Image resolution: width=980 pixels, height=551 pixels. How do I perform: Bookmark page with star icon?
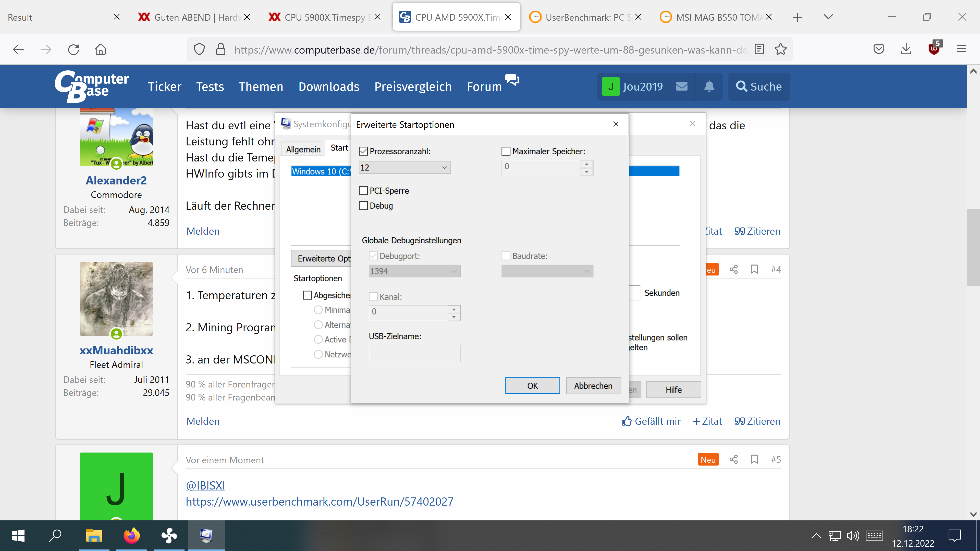tap(780, 49)
